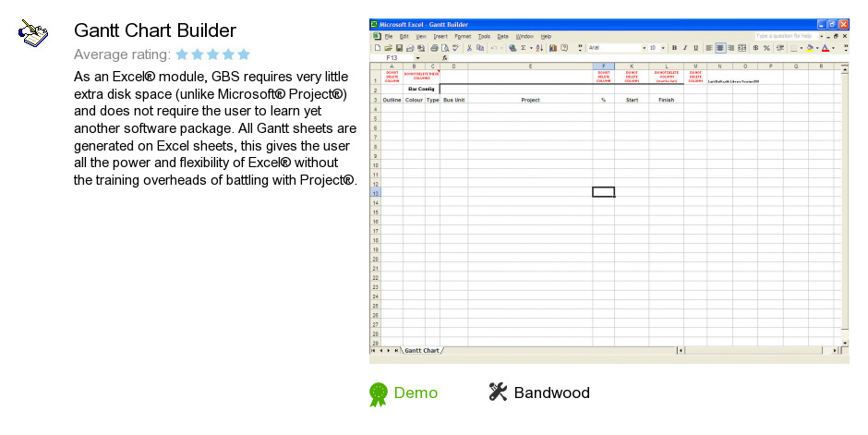Cut selection with the scissors icon
The width and height of the screenshot is (868, 435).
pos(469,48)
